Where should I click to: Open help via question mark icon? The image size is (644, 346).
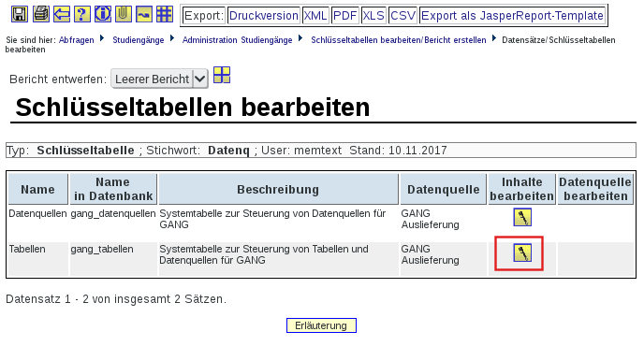[x=81, y=14]
